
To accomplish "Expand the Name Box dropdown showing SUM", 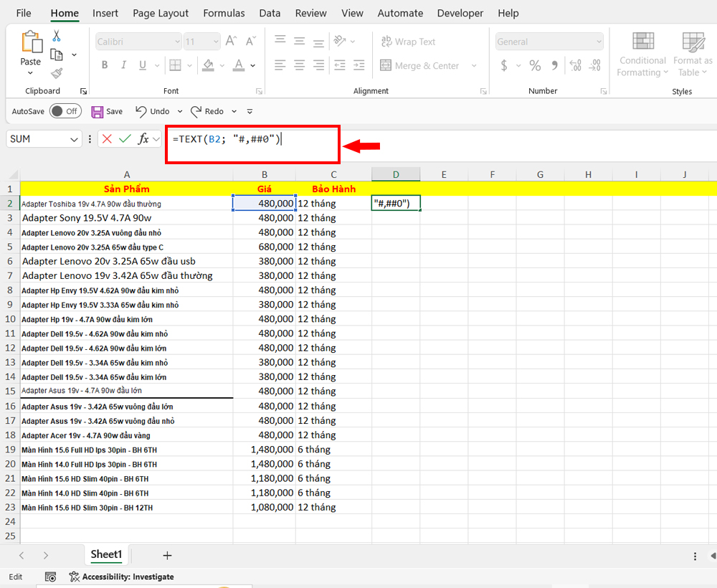I will [x=74, y=139].
